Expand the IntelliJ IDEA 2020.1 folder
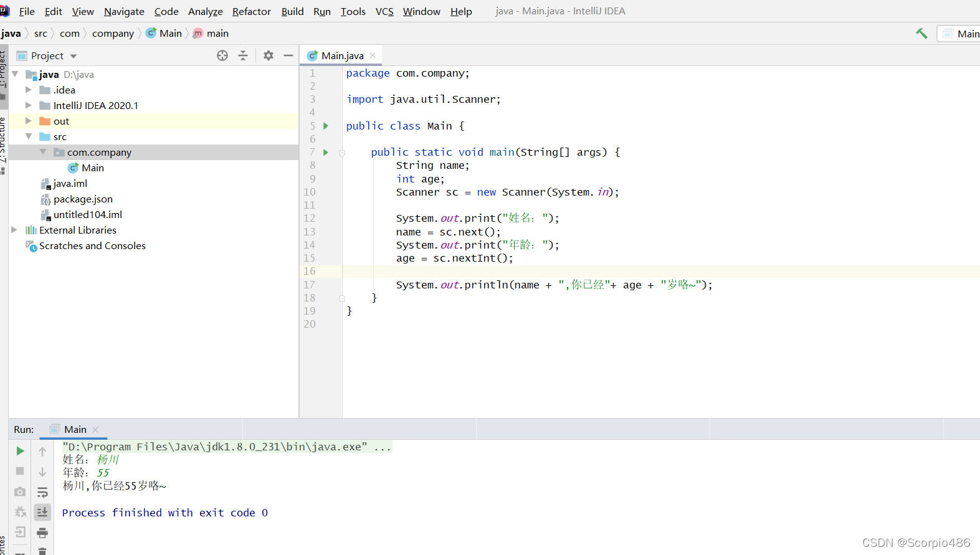The height and width of the screenshot is (555, 980). click(x=29, y=105)
